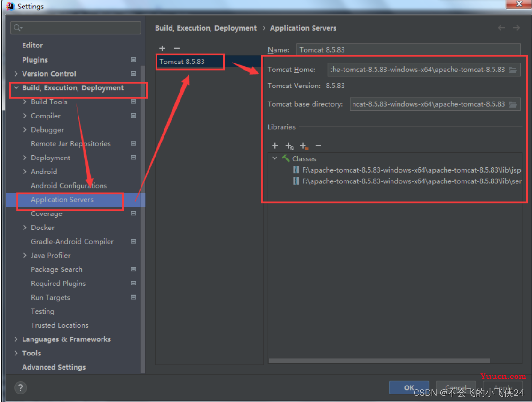Add library with the orange-square plus icon
The image size is (532, 402).
point(304,146)
